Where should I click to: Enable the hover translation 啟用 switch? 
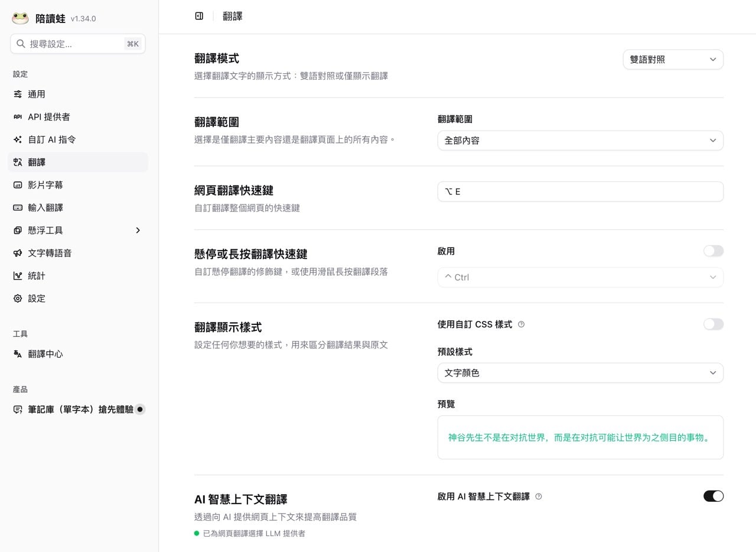coord(713,251)
